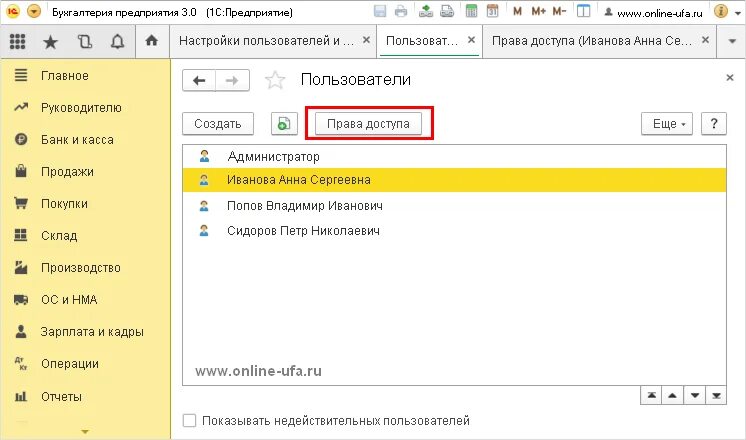Image resolution: width=746 pixels, height=440 pixels.
Task: Click the window layout panels icon
Action: click(x=583, y=11)
